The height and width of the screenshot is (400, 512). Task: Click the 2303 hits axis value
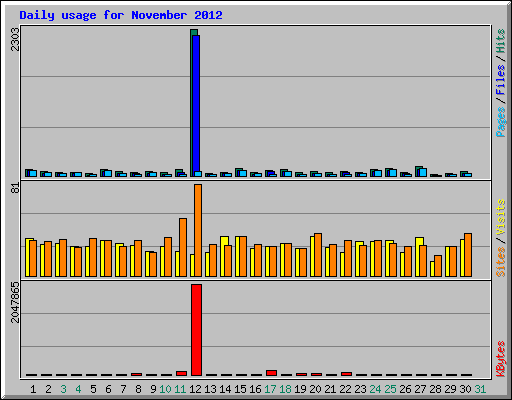point(15,39)
